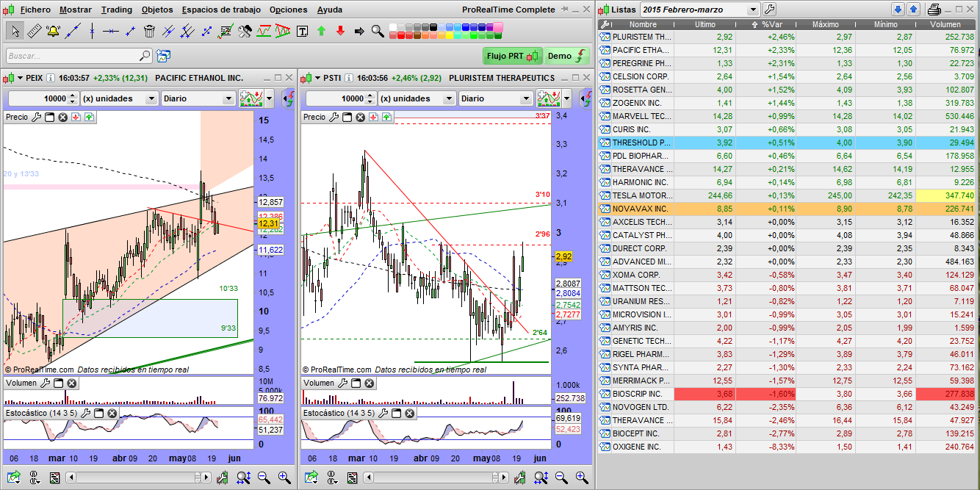
Task: Select the arrow cursor tool
Action: [x=15, y=31]
